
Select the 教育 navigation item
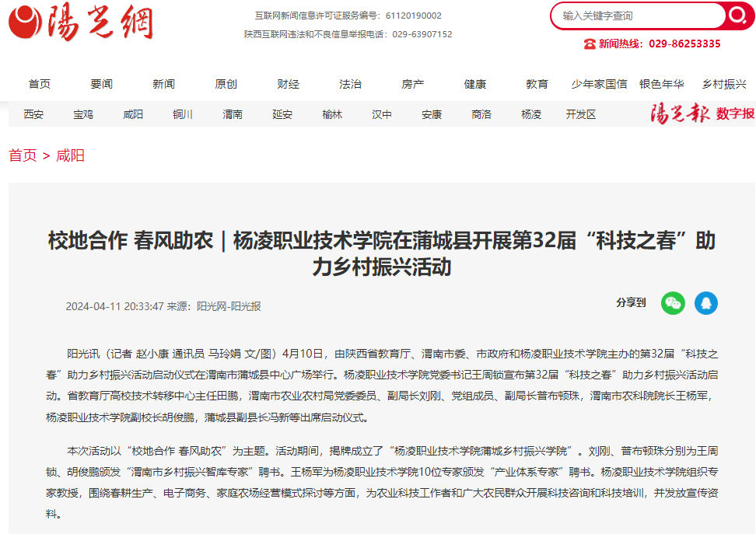537,84
